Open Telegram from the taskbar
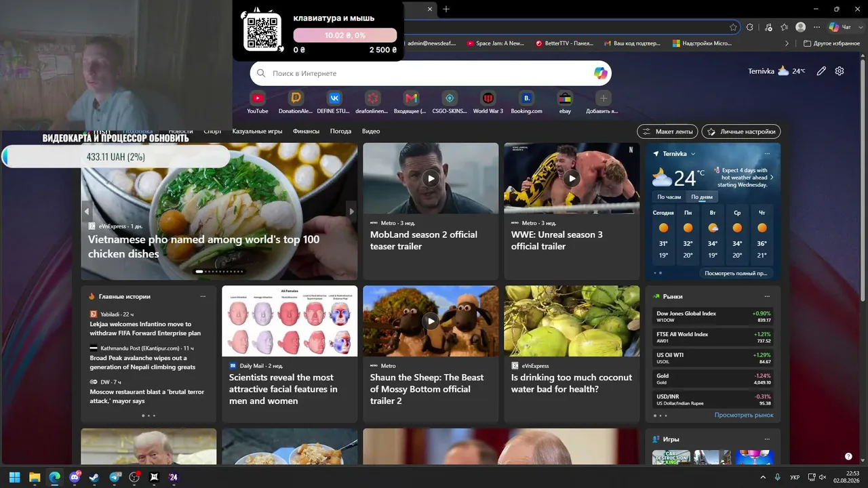The image size is (868, 488). (x=115, y=477)
